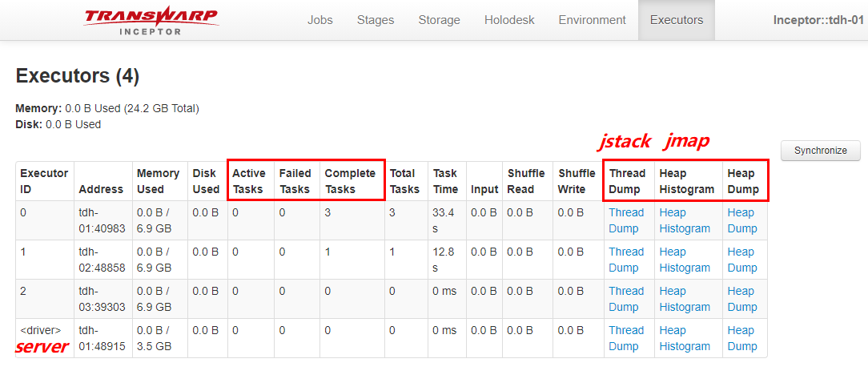Open the Jobs tab
This screenshot has width=868, height=387.
[x=320, y=20]
